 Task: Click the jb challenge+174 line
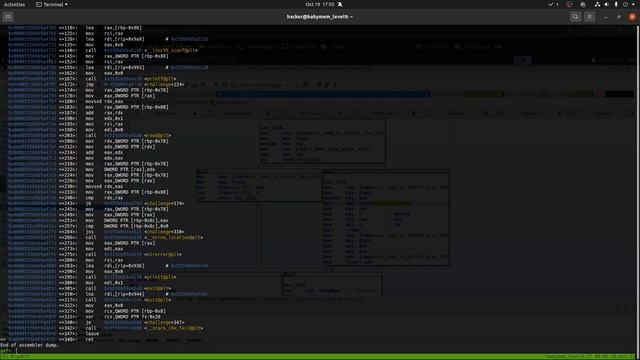(x=96, y=203)
